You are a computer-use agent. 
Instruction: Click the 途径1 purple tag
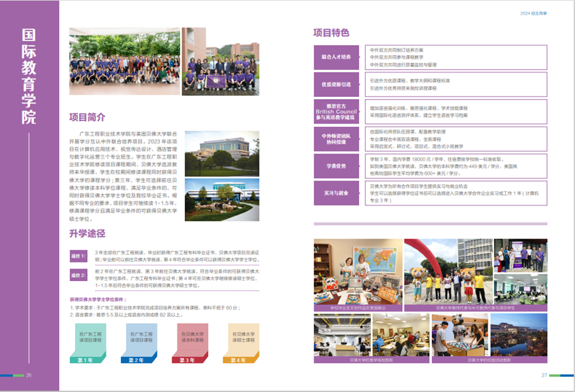coord(79,256)
